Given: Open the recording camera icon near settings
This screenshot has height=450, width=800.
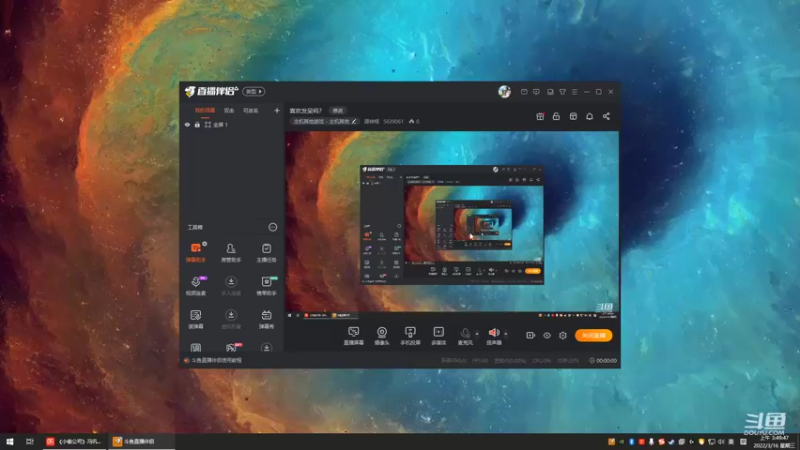Looking at the screenshot, I should pyautogui.click(x=531, y=335).
